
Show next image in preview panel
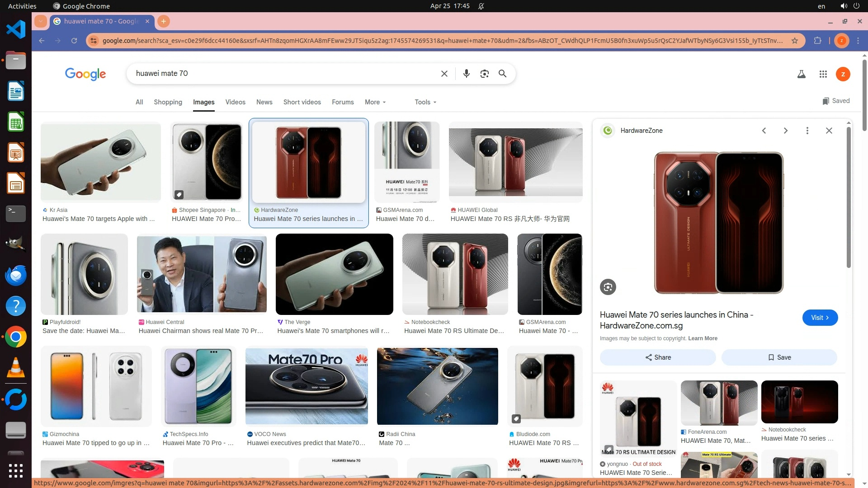[785, 131]
